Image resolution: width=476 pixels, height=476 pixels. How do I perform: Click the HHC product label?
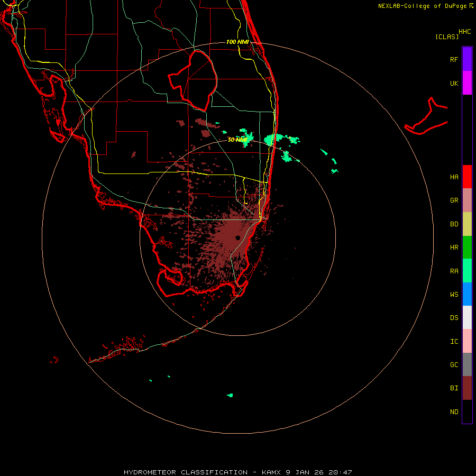click(x=464, y=32)
